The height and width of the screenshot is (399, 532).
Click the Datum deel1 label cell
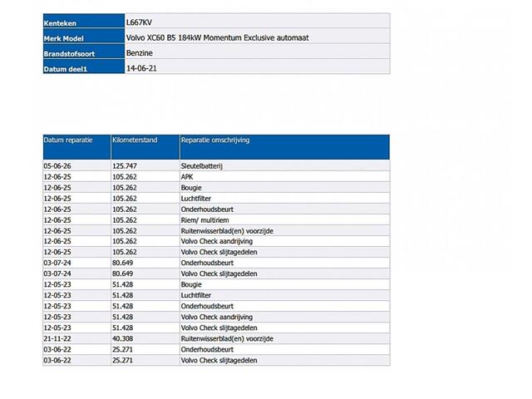84,66
